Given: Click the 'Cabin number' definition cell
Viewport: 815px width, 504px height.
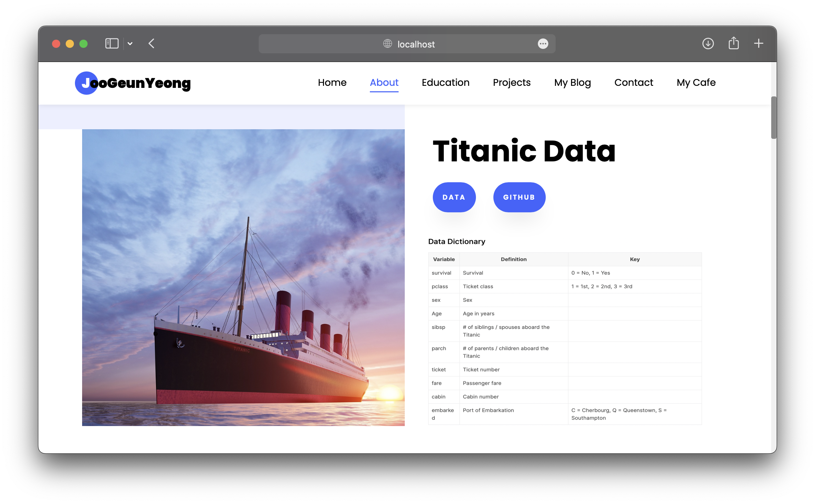Looking at the screenshot, I should (514, 397).
